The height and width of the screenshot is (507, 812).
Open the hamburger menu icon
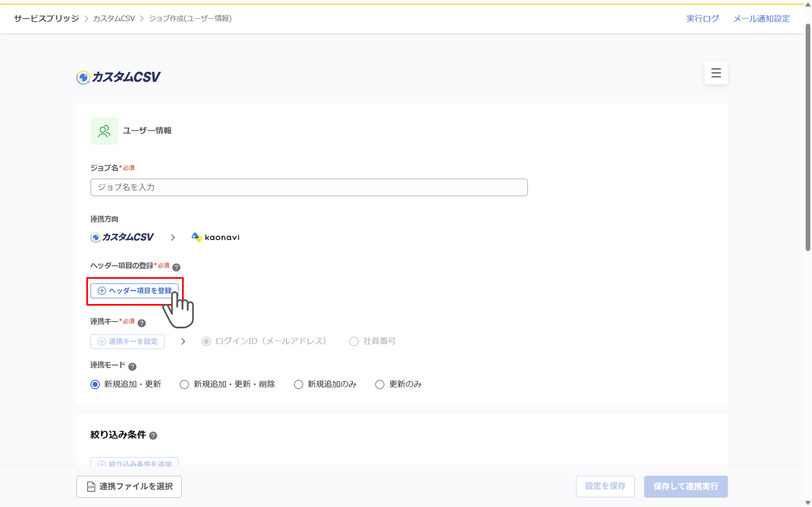tap(716, 73)
